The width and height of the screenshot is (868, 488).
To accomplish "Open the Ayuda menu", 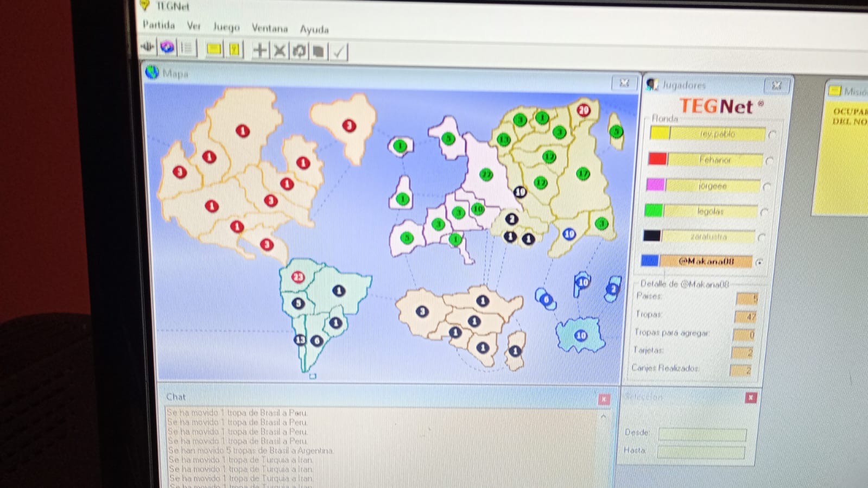I will coord(314,29).
